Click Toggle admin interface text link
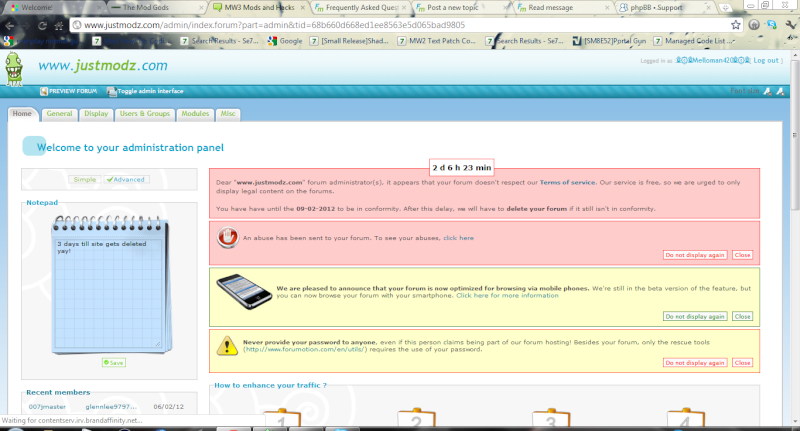 click(x=150, y=91)
